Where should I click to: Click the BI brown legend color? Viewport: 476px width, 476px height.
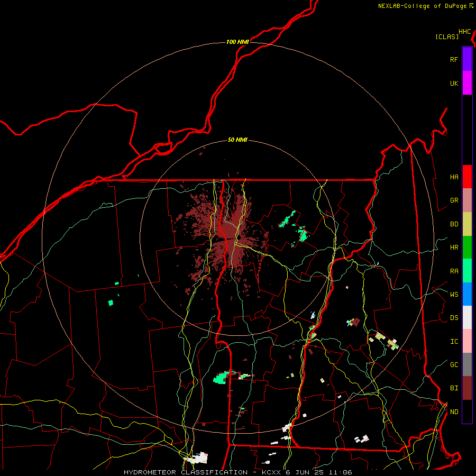pyautogui.click(x=467, y=388)
